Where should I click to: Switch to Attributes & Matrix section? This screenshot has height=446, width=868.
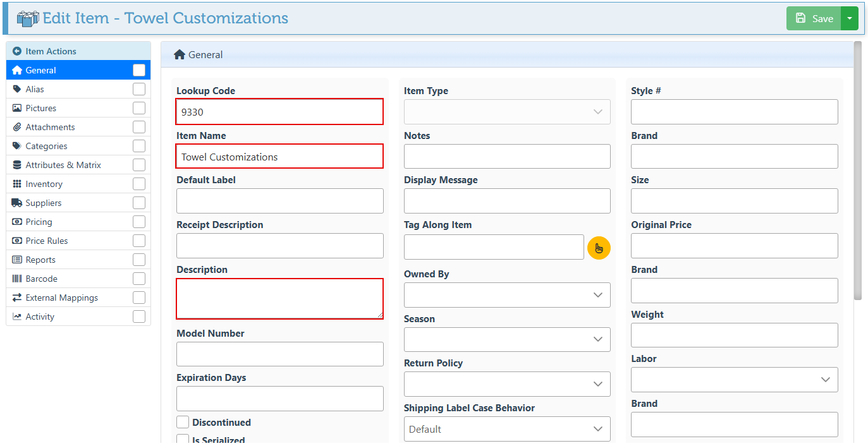[x=63, y=165]
